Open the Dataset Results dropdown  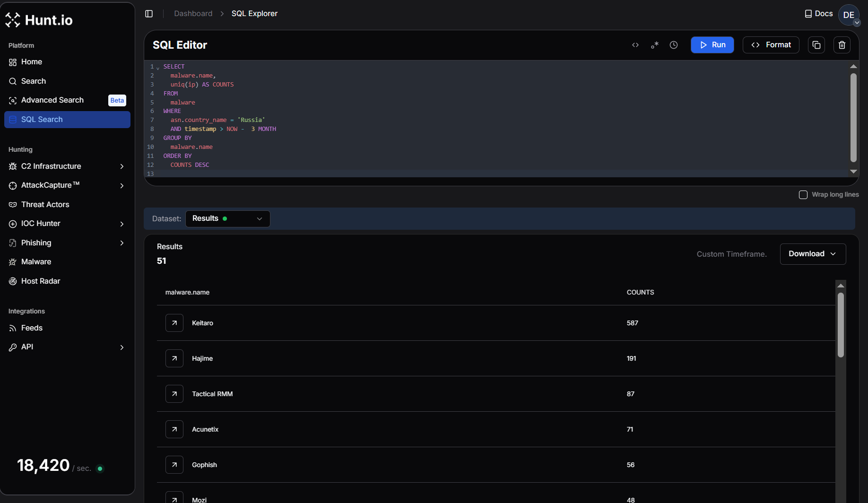pos(227,219)
